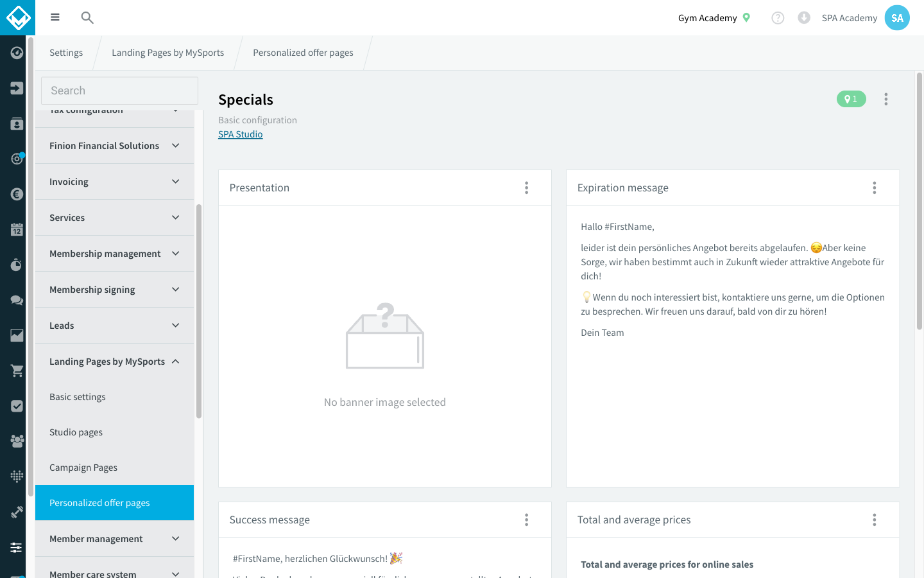
Task: Go to the Settings breadcrumb
Action: pyautogui.click(x=66, y=53)
